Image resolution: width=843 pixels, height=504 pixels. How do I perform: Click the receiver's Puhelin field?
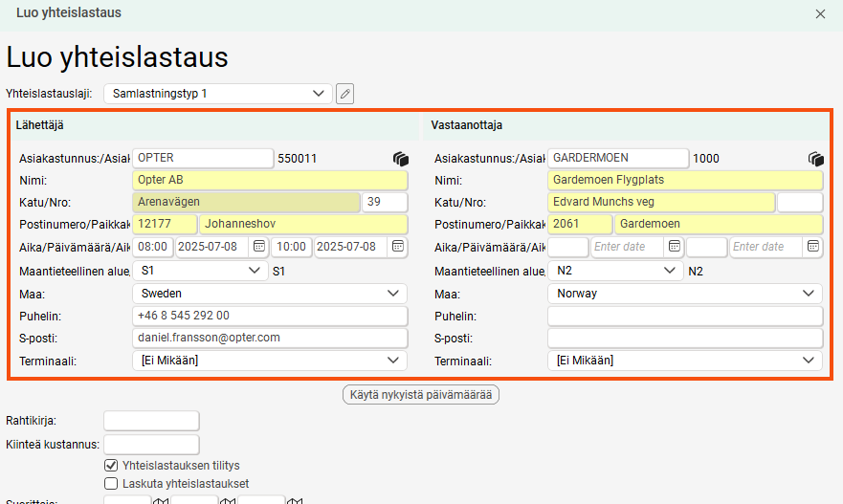pos(684,317)
